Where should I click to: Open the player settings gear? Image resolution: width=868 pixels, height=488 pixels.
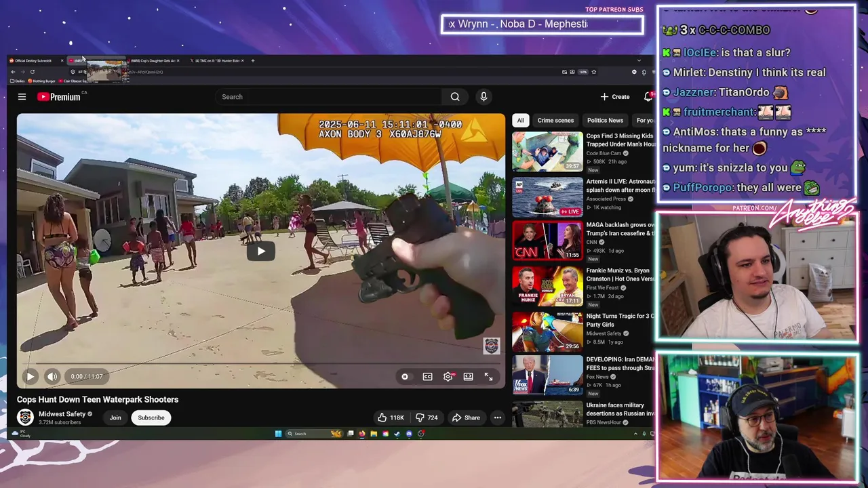(448, 377)
